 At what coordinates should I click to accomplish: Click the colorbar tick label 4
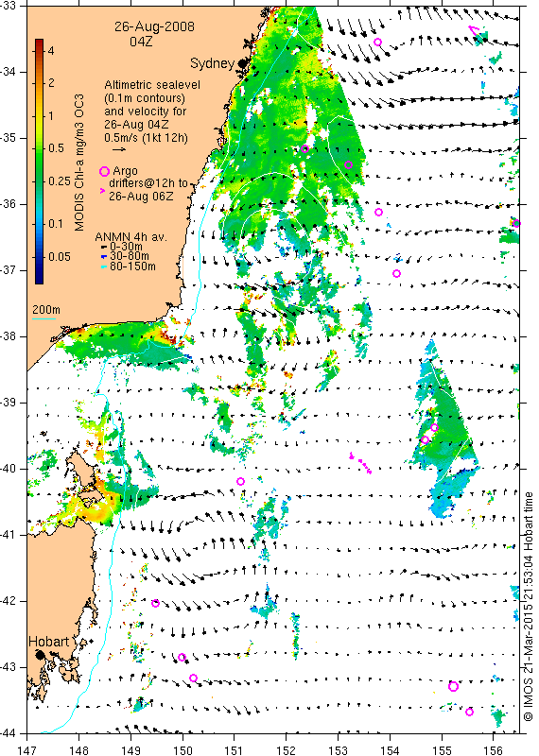pos(51,51)
